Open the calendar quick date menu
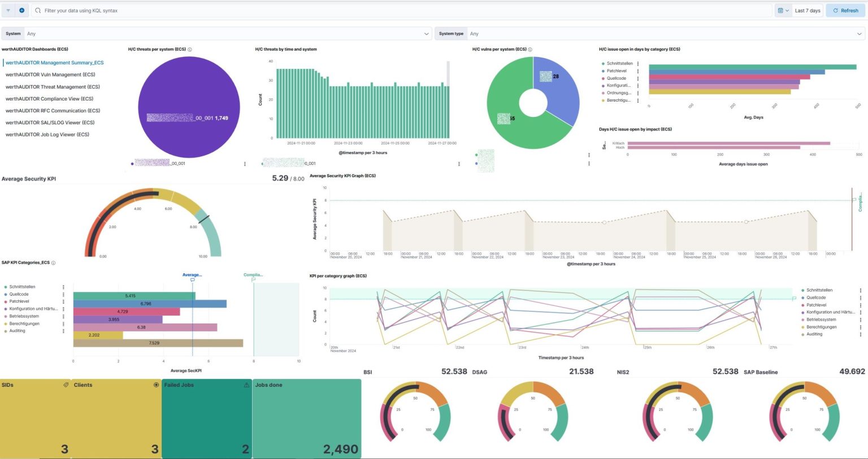The height and width of the screenshot is (459, 868). pyautogui.click(x=783, y=11)
